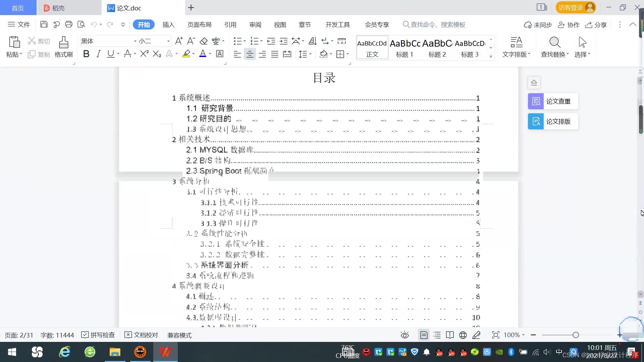Screen dimensions: 644x362
Task: Click the Format Painter (格式刷) icon
Action: click(63, 43)
